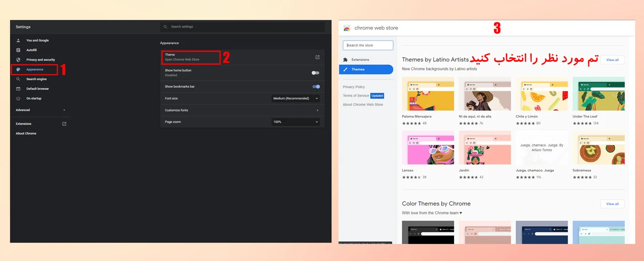Expand the Advanced settings section
The width and height of the screenshot is (644, 261).
pyautogui.click(x=41, y=110)
